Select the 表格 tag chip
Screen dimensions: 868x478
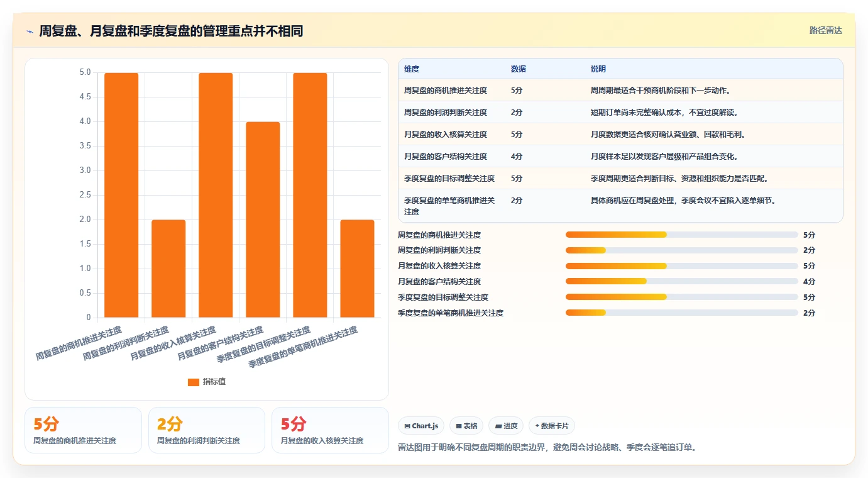pos(466,426)
